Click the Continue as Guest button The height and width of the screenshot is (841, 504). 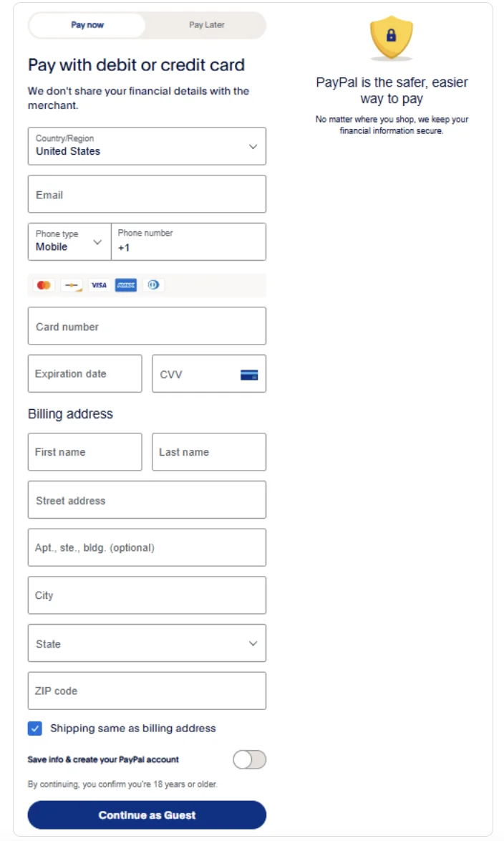click(147, 815)
